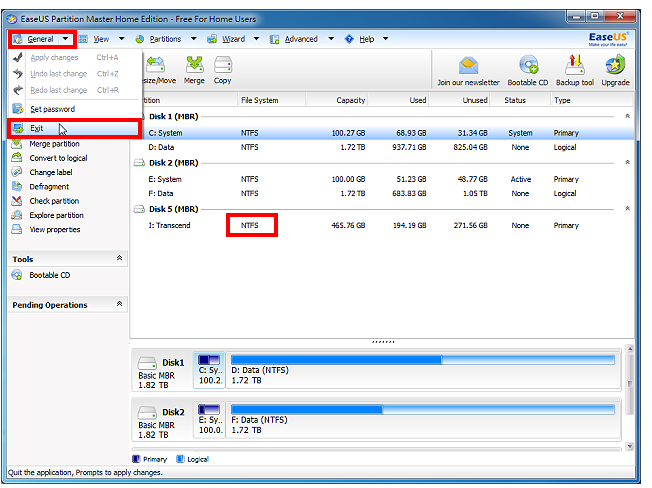Collapse the Pending Operations panel
Screen dimensions: 652x488
[x=119, y=304]
